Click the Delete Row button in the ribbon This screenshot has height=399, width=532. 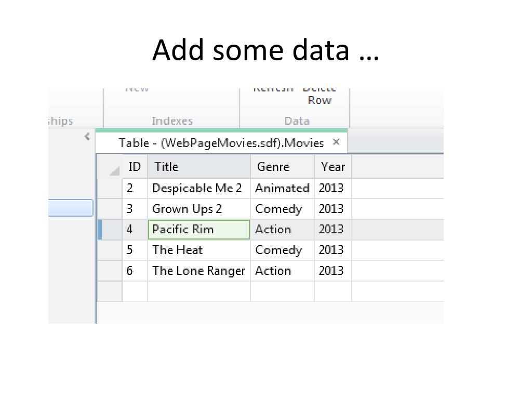pyautogui.click(x=320, y=96)
